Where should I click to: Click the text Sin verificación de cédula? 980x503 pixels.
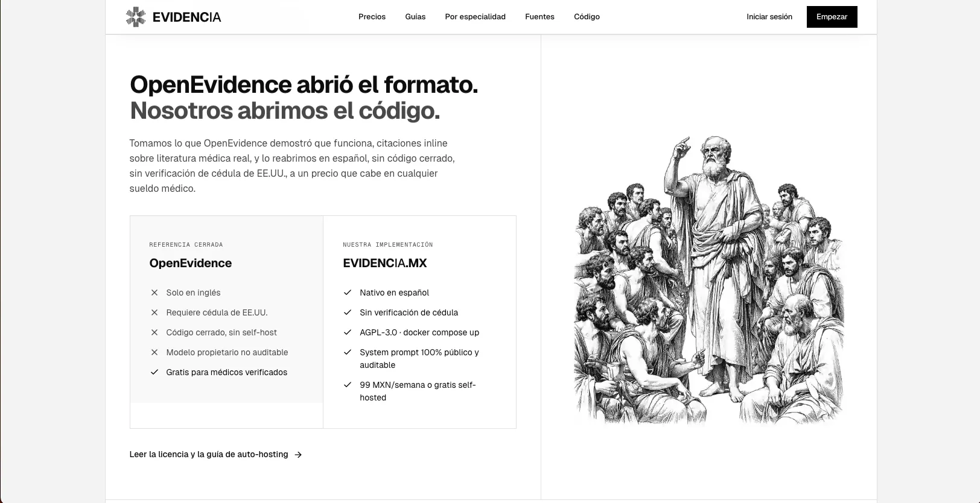tap(409, 312)
